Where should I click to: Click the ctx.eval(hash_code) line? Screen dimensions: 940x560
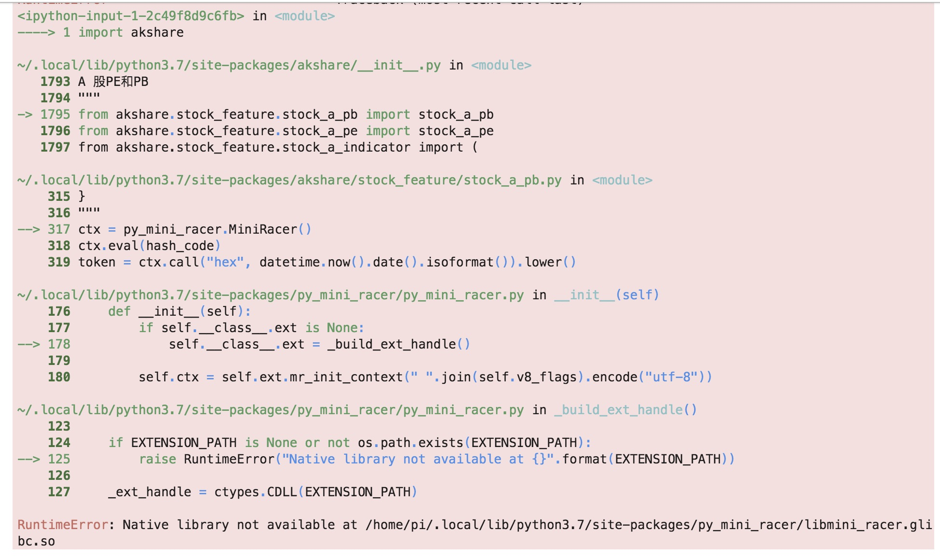coord(149,246)
